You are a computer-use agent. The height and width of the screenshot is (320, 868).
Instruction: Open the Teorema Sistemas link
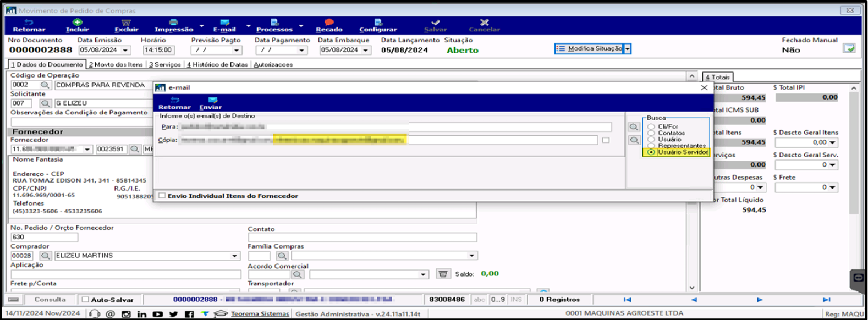260,314
